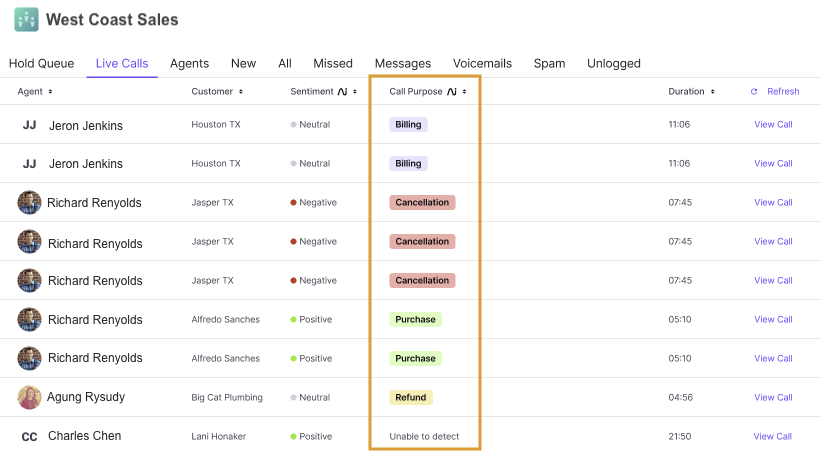821x452 pixels.
Task: Switch to the Agents tab
Action: (190, 63)
